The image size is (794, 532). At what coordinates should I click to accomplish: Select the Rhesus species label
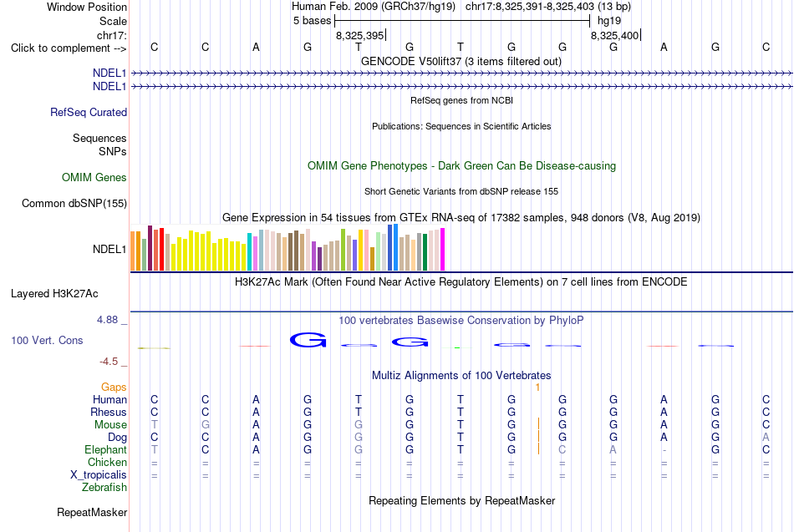click(109, 412)
